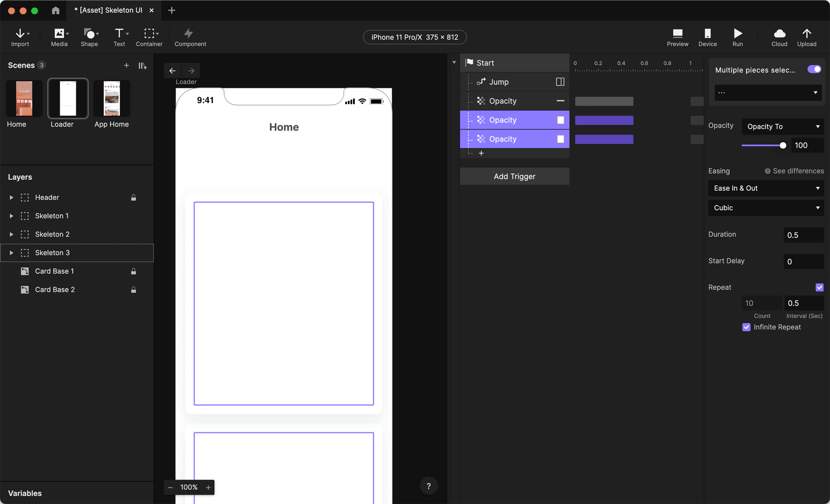Screen dimensions: 830x504
Task: Click the Add Trigger button
Action: 515,176
